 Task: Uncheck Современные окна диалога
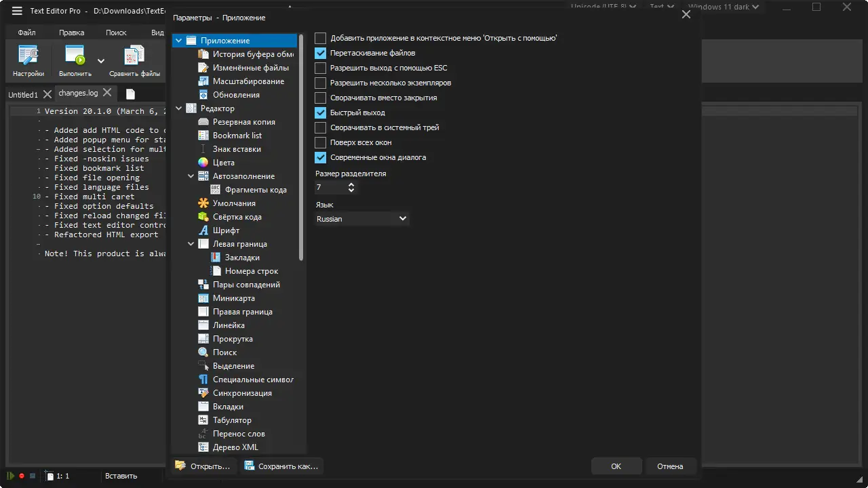(x=321, y=157)
